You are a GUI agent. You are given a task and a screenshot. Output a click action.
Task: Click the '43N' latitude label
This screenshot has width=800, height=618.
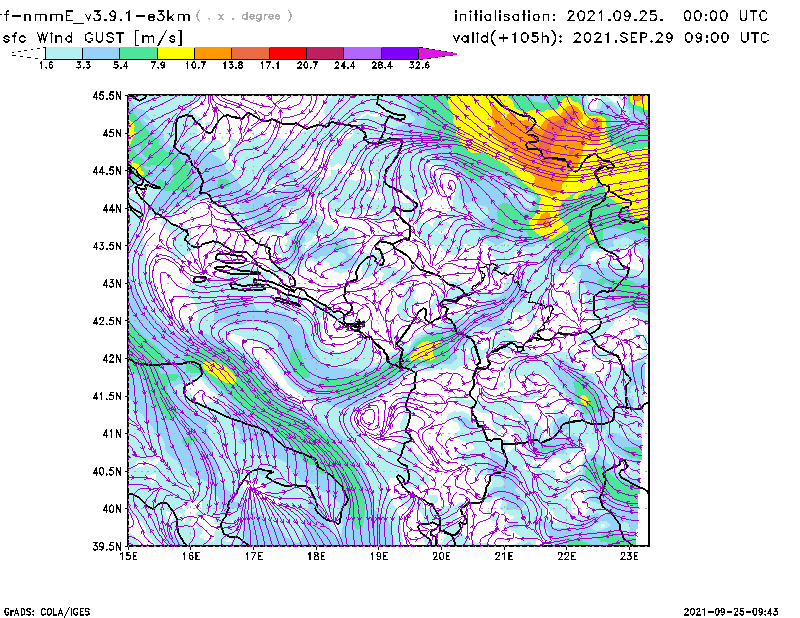coord(112,283)
